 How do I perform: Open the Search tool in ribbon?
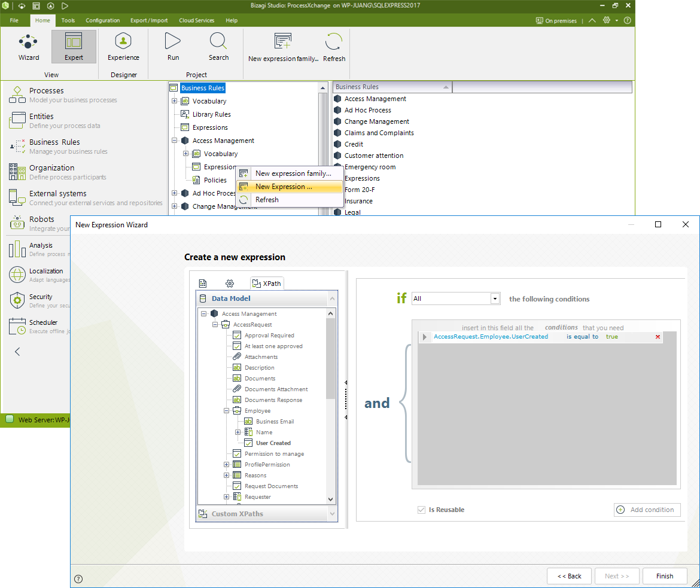coord(218,47)
